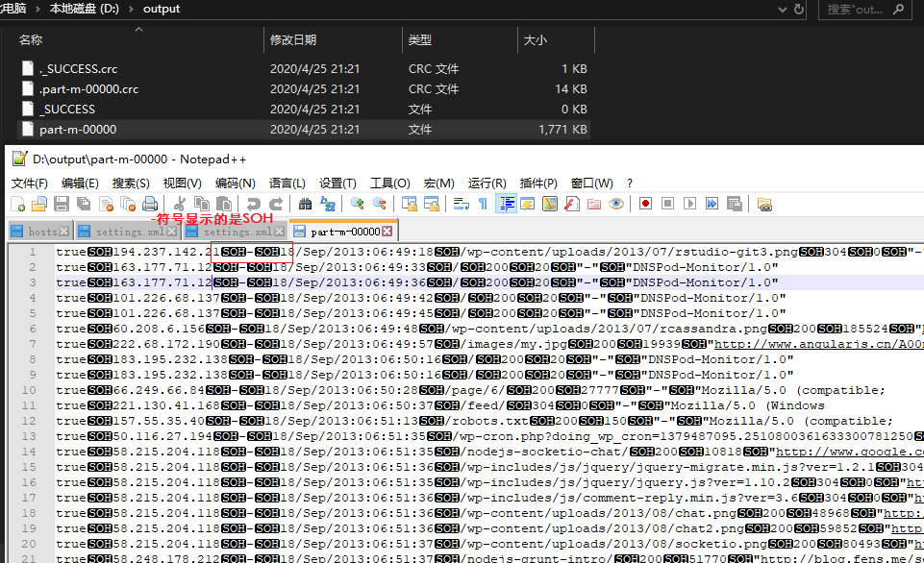Click the Zoom In magnifier icon
This screenshot has width=924, height=563.
357,205
